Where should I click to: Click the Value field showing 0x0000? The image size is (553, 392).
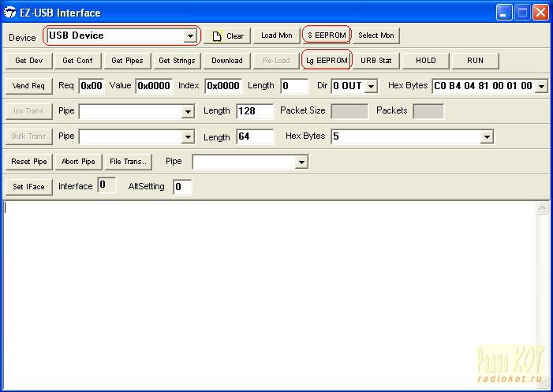[x=154, y=86]
